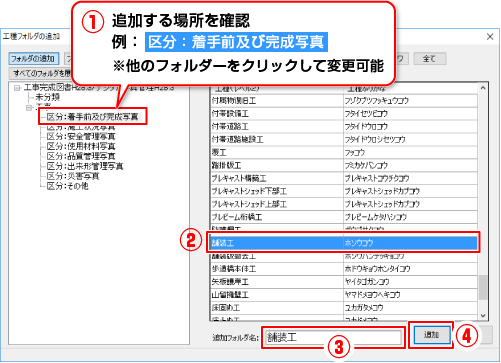The width and height of the screenshot is (501, 363).
Task: Select the 未分類 tree item
Action: [47, 97]
